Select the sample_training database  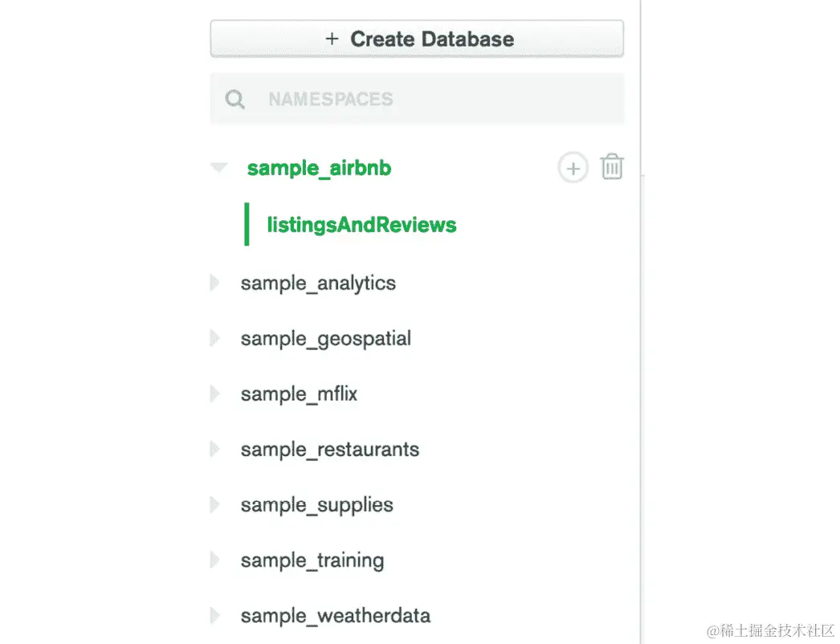point(312,560)
